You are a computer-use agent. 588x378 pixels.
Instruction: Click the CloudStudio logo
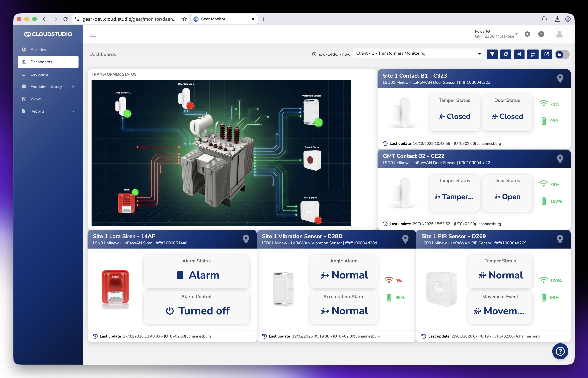pos(48,34)
